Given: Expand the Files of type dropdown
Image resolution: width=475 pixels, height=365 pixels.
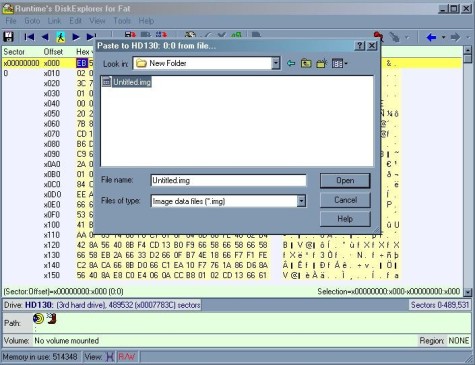Looking at the screenshot, I should 301,201.
